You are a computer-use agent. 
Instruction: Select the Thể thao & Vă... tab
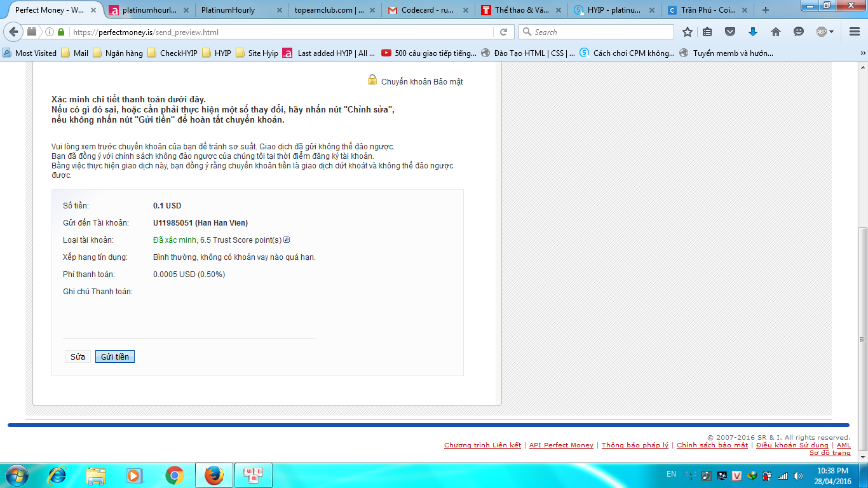(521, 10)
